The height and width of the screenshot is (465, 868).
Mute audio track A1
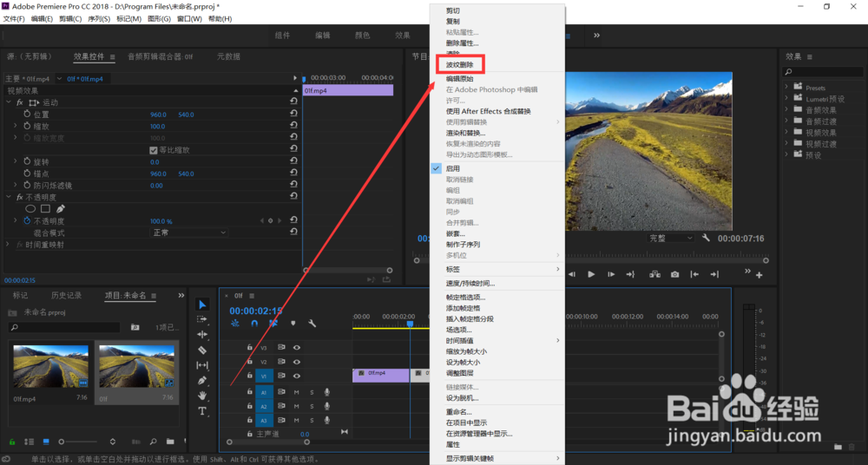[x=296, y=392]
